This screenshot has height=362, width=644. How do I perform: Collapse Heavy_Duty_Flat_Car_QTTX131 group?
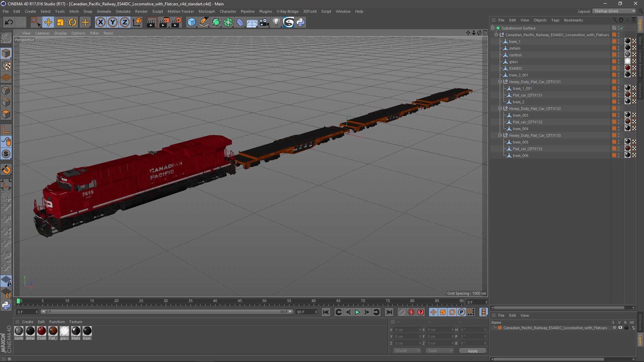pyautogui.click(x=500, y=81)
